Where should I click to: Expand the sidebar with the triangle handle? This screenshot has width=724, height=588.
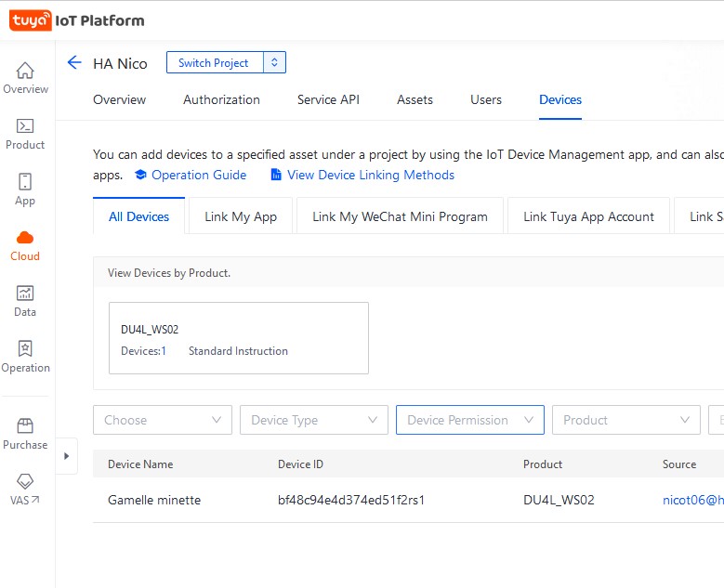click(67, 456)
